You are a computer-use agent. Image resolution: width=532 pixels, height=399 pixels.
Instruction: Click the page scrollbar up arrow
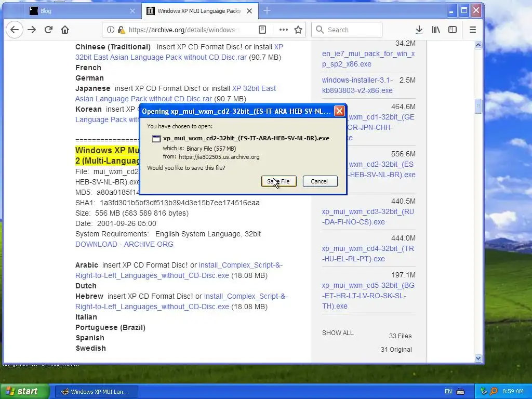(478, 45)
